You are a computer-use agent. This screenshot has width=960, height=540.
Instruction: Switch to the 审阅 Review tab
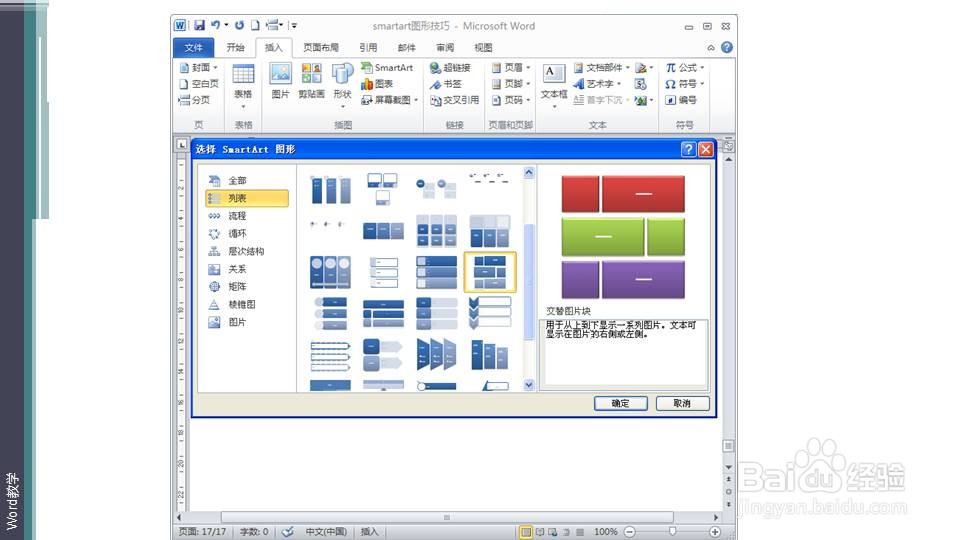pos(445,48)
